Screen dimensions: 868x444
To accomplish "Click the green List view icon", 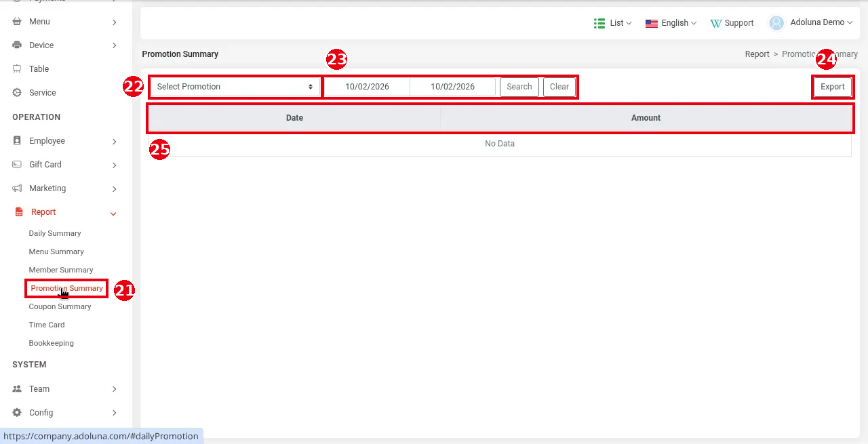I will pyautogui.click(x=599, y=23).
